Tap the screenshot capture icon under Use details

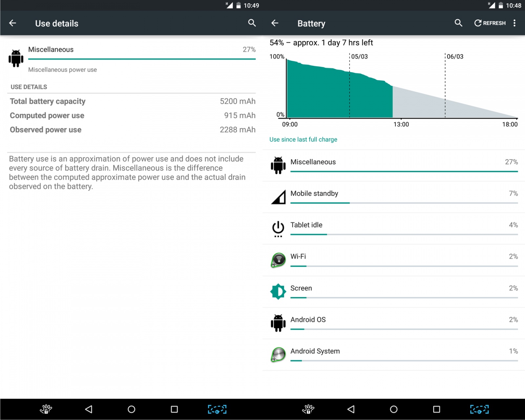217,409
